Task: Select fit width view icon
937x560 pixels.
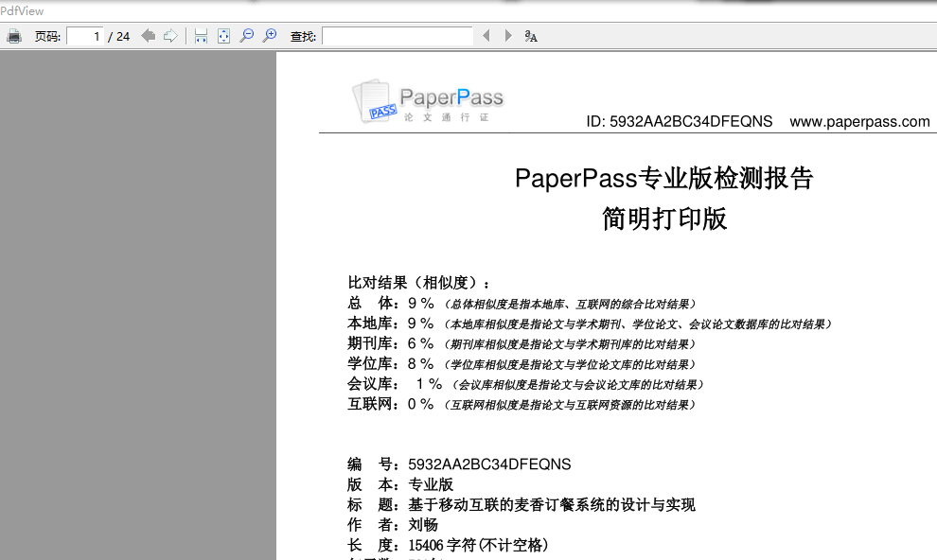Action: (x=201, y=36)
